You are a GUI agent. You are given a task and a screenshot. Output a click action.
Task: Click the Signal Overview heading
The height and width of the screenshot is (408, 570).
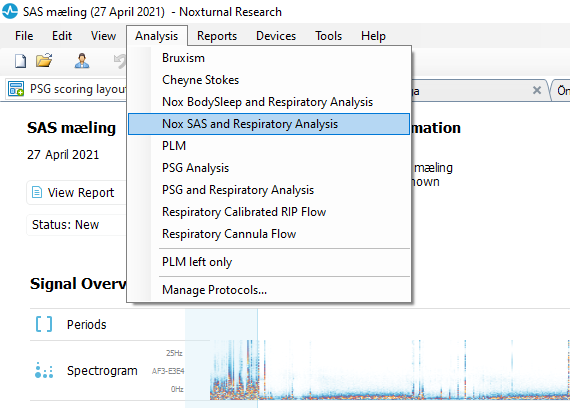coord(78,284)
